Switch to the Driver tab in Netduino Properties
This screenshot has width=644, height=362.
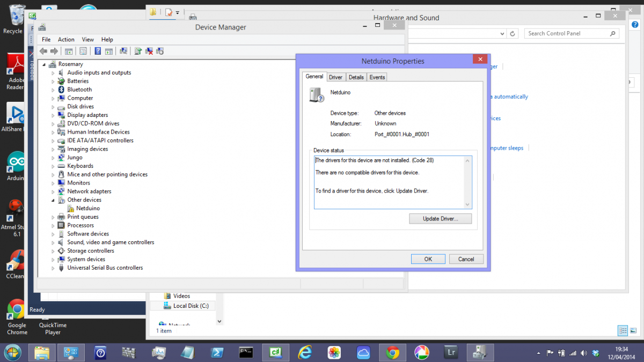(x=335, y=77)
